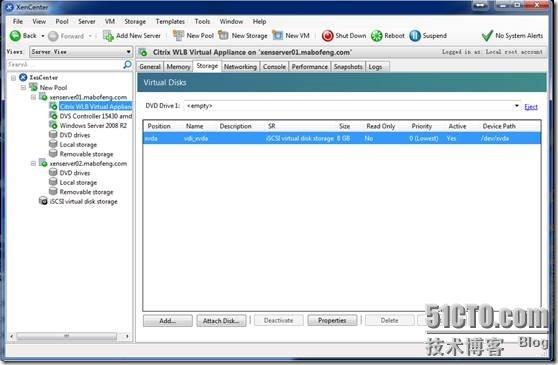558x365 pixels.
Task: Select the xvda virtual disk row
Action: 342,138
